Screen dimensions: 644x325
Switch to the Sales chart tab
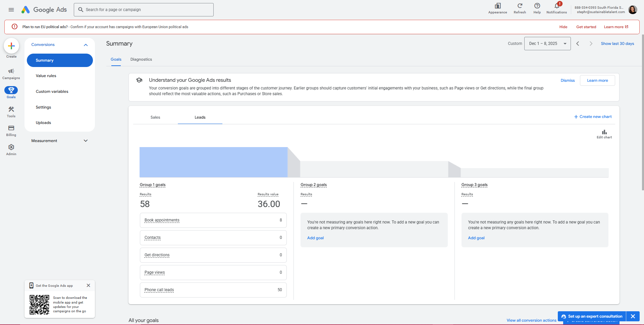tap(155, 117)
